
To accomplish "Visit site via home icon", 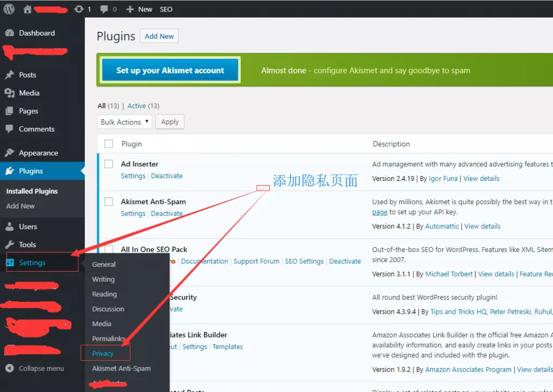I will (28, 9).
